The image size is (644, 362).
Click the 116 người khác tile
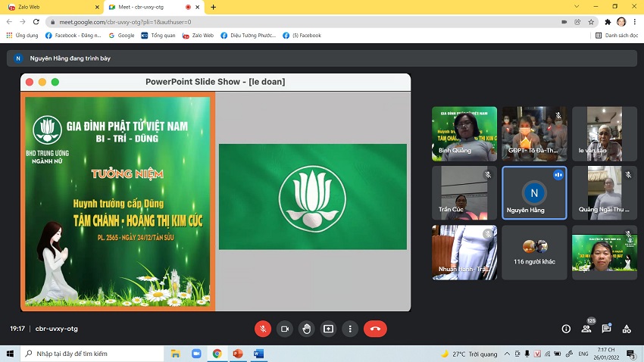(x=534, y=251)
